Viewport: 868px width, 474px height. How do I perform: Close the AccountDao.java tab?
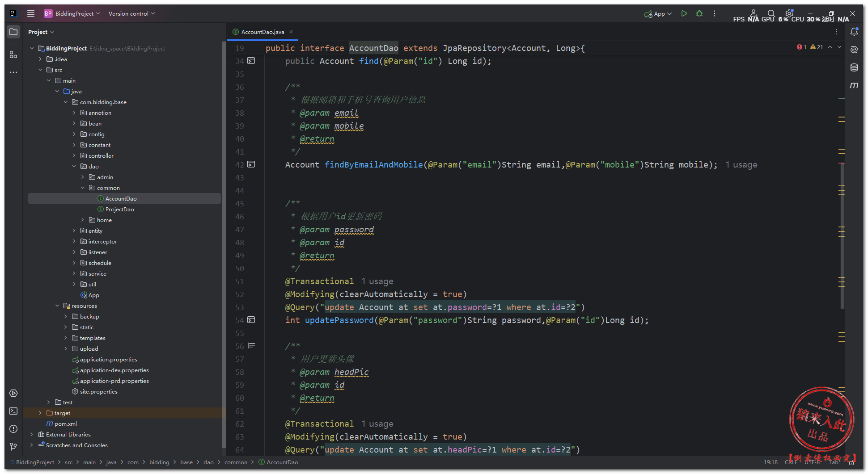[291, 32]
